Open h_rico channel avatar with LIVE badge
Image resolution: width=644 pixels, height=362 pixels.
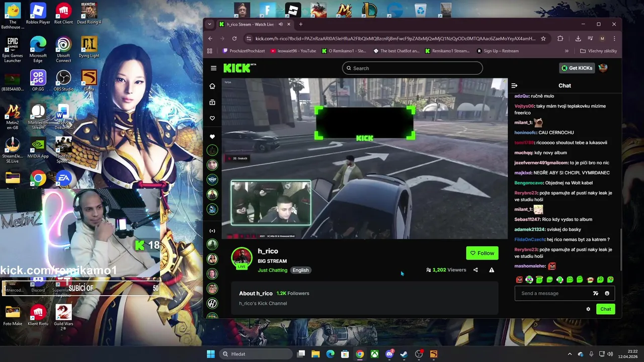[x=242, y=258]
